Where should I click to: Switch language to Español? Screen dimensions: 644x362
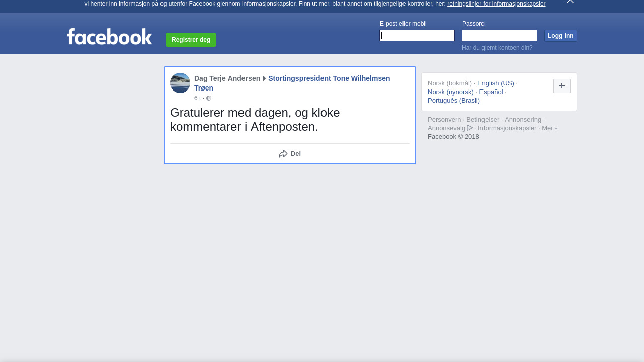click(491, 92)
